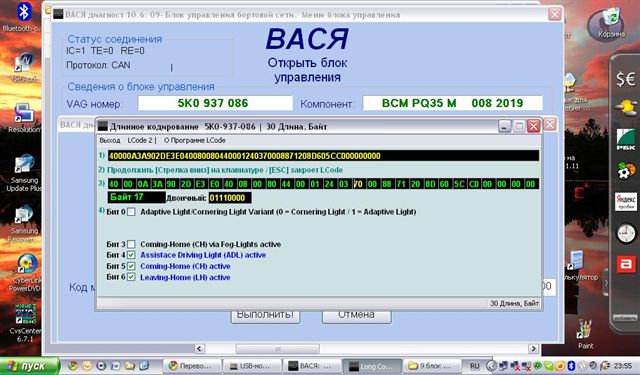Image resolution: width=640 pixels, height=375 pixels.
Task: Select byte 70 in the hex row
Action: [x=358, y=184]
